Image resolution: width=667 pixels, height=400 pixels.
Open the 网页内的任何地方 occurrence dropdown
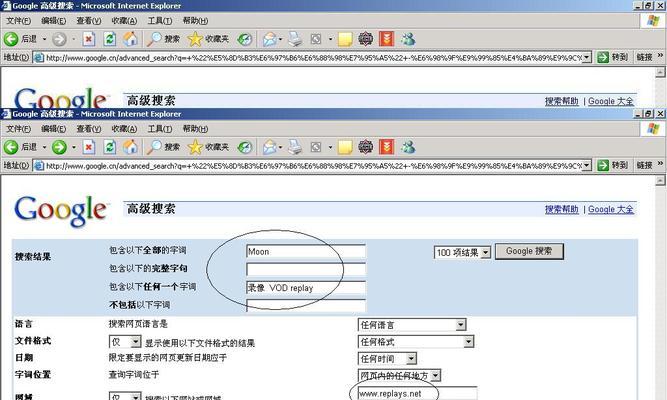(436, 375)
